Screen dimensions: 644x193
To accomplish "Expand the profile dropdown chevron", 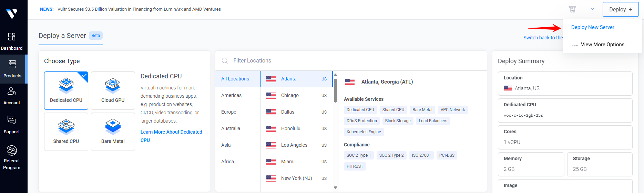I will [x=592, y=9].
